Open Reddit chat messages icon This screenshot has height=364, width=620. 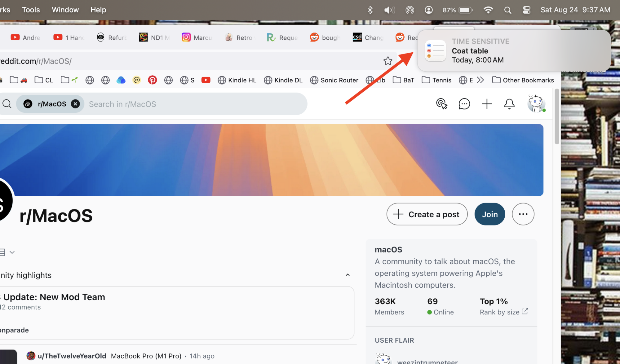(464, 104)
